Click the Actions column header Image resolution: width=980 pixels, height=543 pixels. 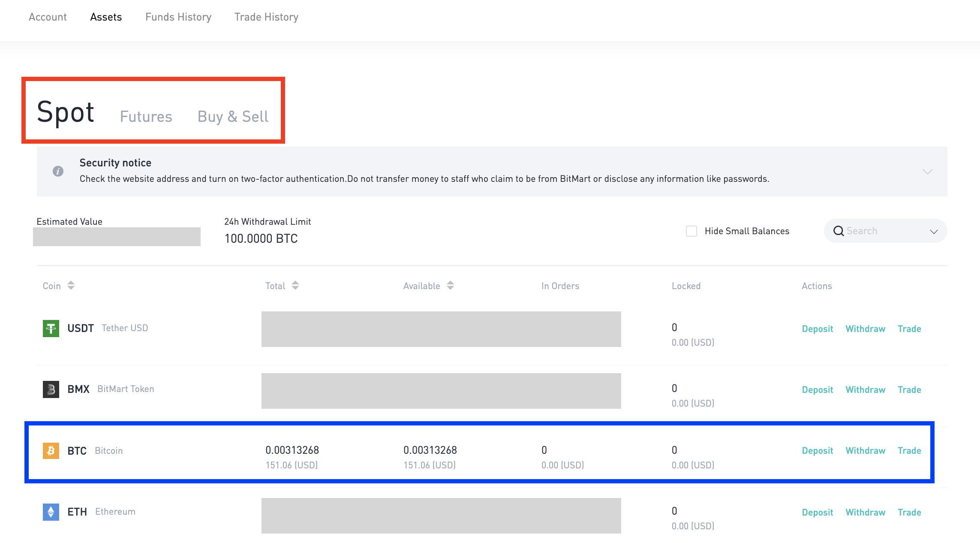(x=817, y=286)
